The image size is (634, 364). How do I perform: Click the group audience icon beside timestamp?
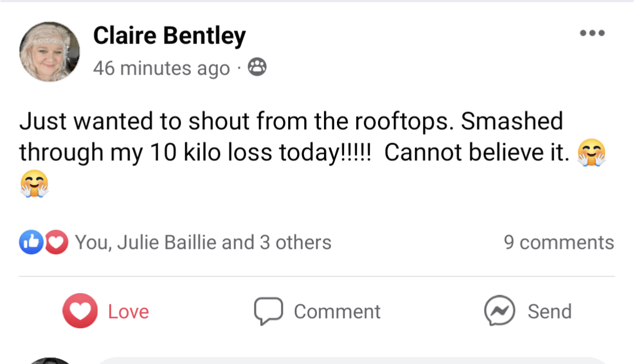(257, 68)
